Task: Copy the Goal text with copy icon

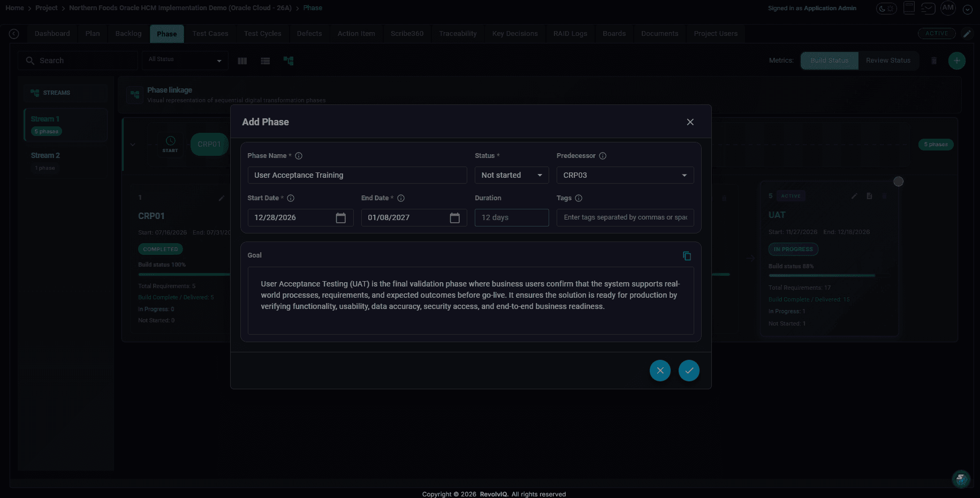Action: [687, 256]
